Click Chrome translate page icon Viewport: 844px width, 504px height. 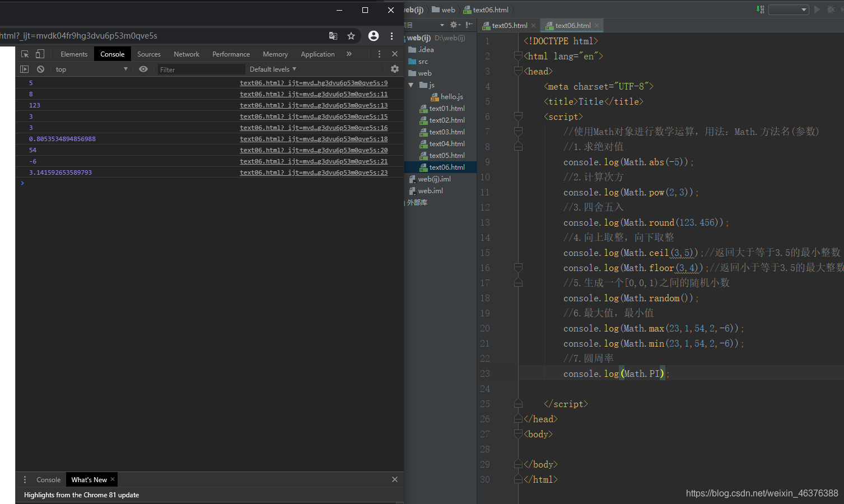pos(333,36)
